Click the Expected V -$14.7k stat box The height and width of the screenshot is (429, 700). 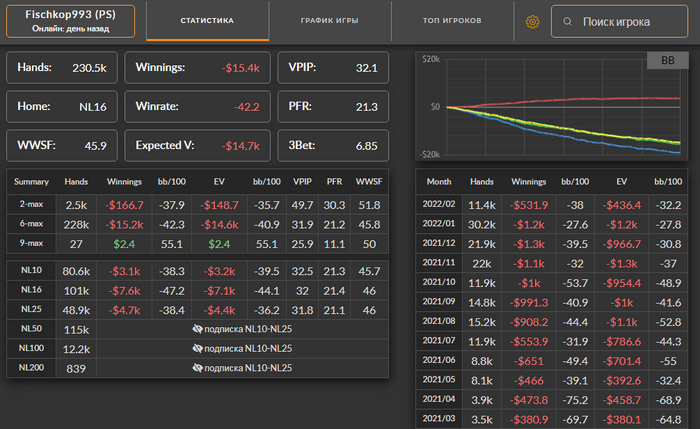[197, 146]
